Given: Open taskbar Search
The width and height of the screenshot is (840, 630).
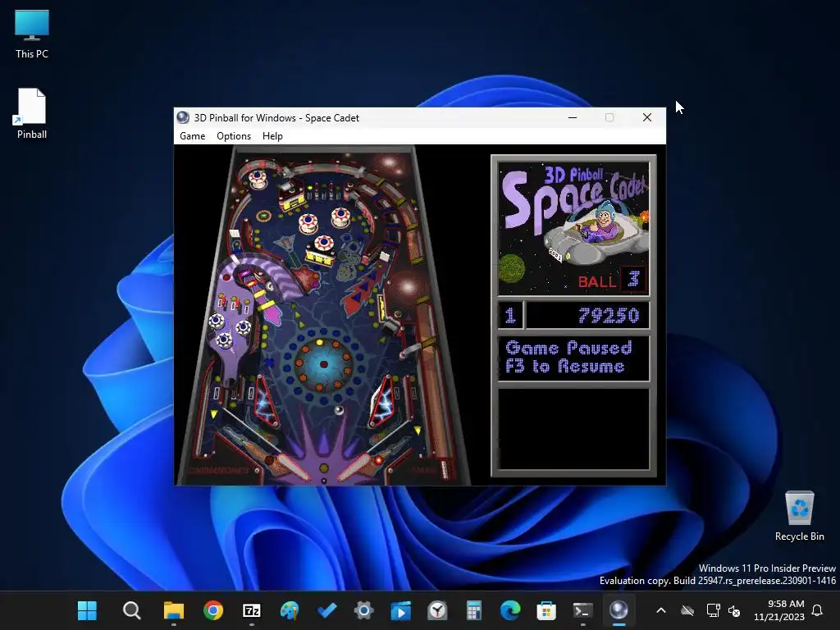Looking at the screenshot, I should pyautogui.click(x=131, y=610).
